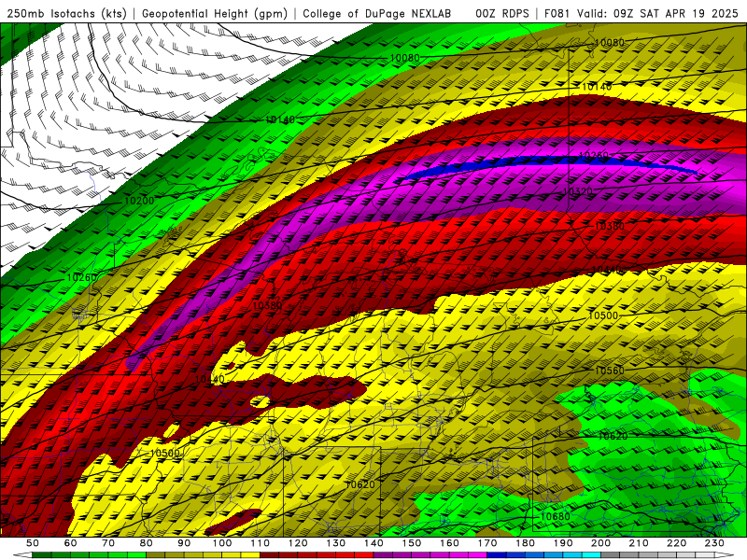The image size is (747, 560).
Task: Click the first dark blue color bar segment
Action: pyautogui.click(x=497, y=555)
